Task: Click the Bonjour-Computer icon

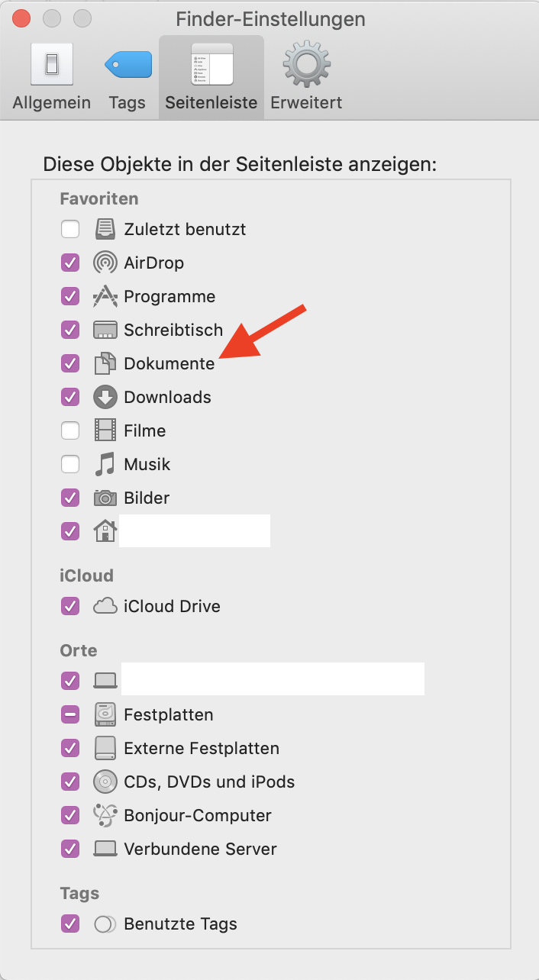Action: pyautogui.click(x=105, y=815)
